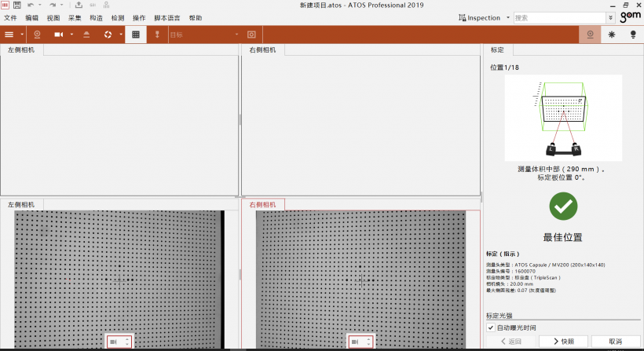The height and width of the screenshot is (351, 644).
Task: Click the 取消 cancel button
Action: pos(614,342)
